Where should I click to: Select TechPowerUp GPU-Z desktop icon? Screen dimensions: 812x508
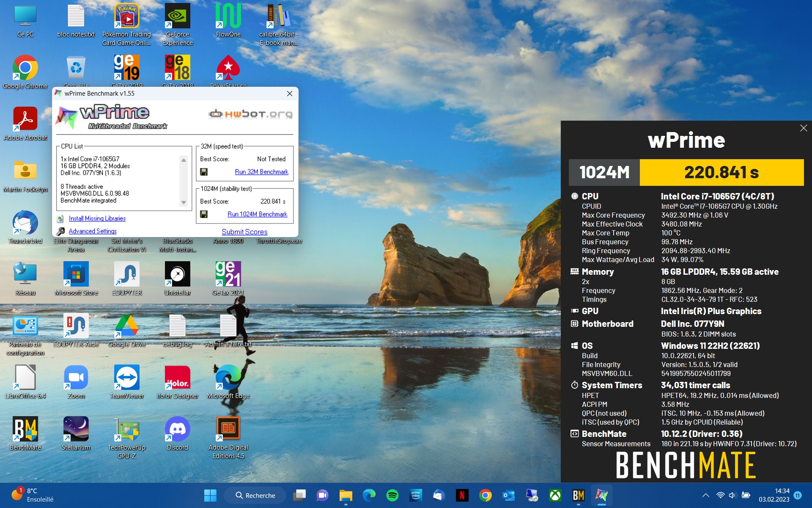[x=127, y=438]
